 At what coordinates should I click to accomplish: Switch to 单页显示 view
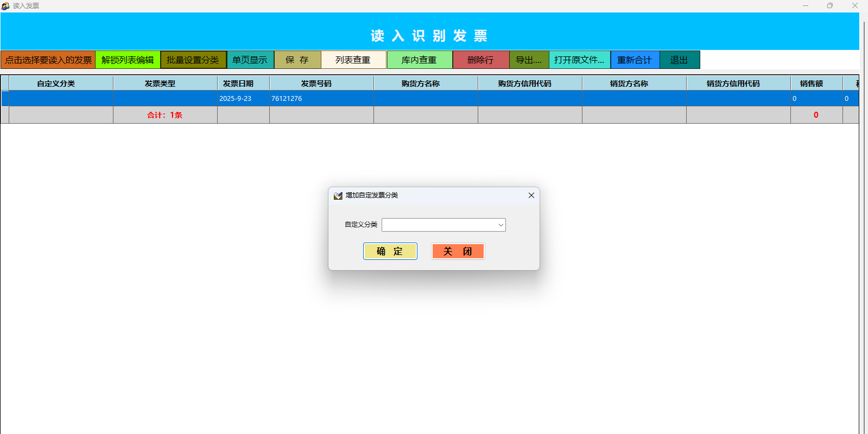(250, 60)
